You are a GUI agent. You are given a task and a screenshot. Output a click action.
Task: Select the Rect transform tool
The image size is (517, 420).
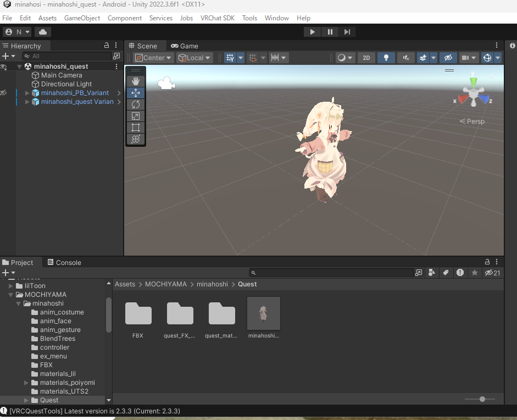click(136, 128)
